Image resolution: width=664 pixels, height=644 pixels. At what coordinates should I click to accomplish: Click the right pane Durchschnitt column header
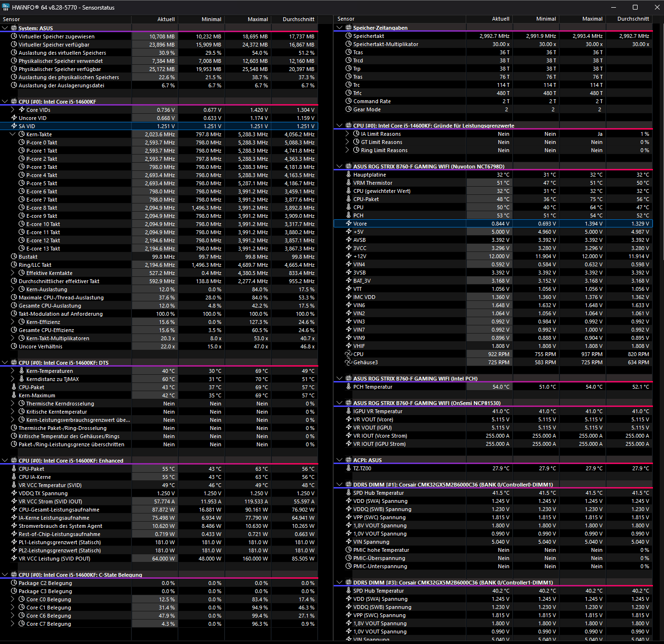tap(629, 19)
